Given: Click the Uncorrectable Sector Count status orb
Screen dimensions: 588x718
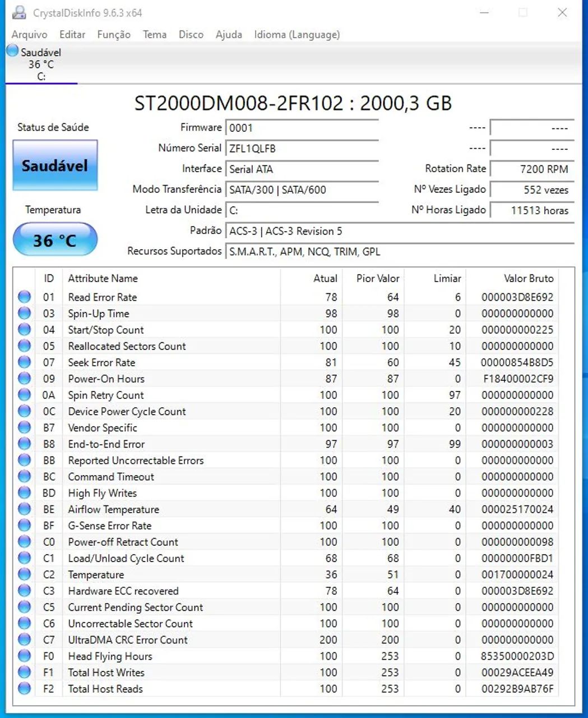Looking at the screenshot, I should 25,623.
